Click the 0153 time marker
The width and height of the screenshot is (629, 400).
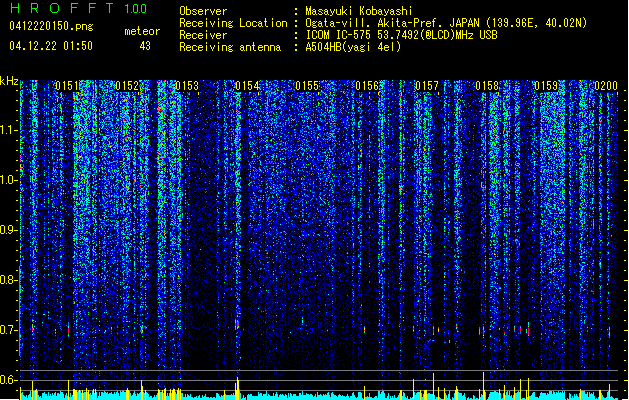point(187,86)
